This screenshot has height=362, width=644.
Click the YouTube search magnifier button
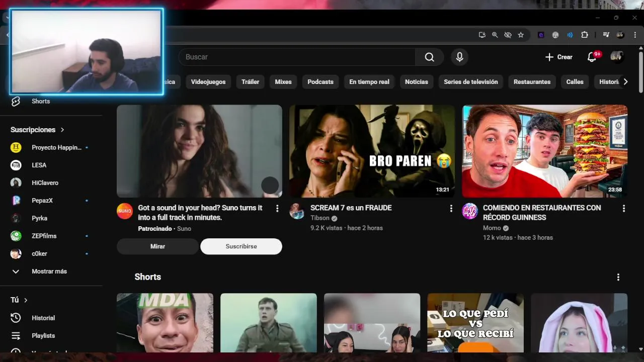tap(429, 57)
